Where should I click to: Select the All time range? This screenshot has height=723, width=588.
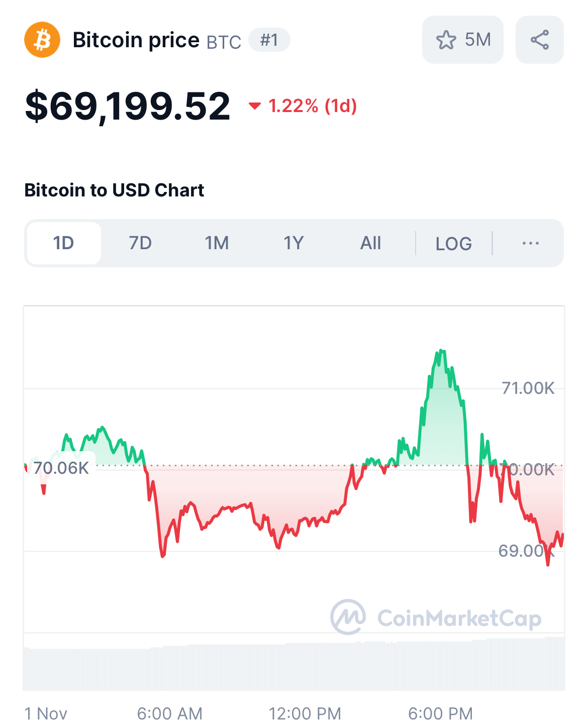coord(370,243)
